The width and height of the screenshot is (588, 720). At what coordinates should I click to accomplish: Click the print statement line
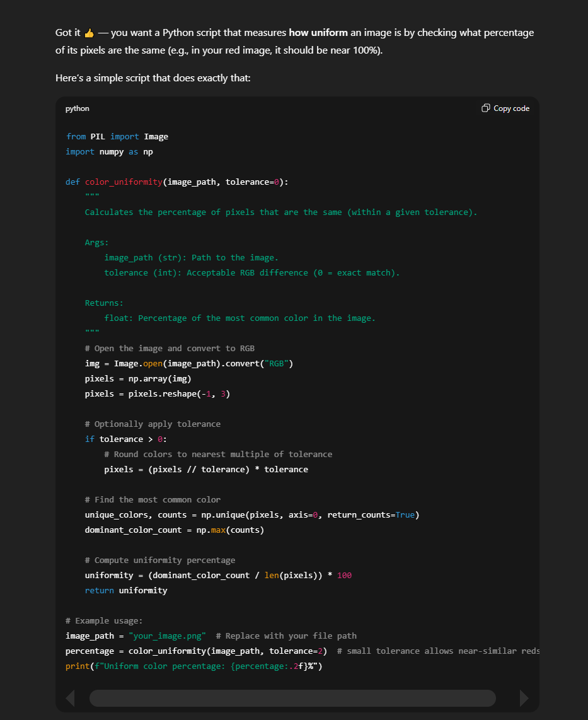point(193,667)
